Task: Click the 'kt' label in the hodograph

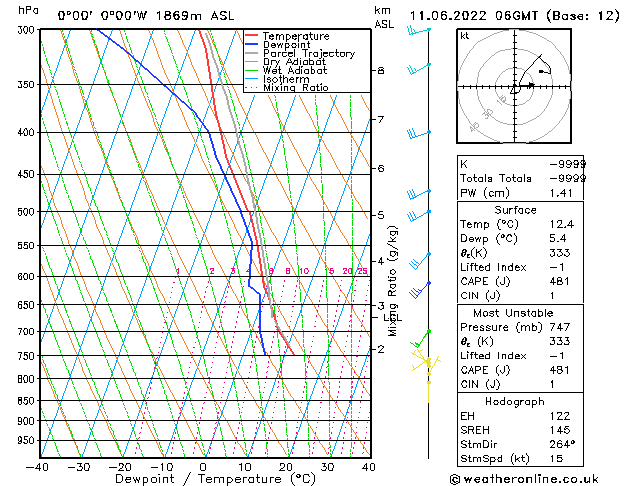Action: [465, 36]
